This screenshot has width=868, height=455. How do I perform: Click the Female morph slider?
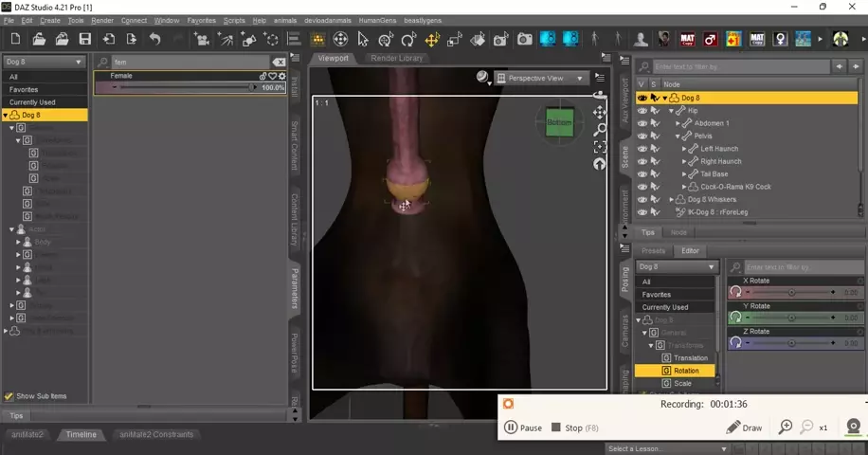tap(184, 87)
